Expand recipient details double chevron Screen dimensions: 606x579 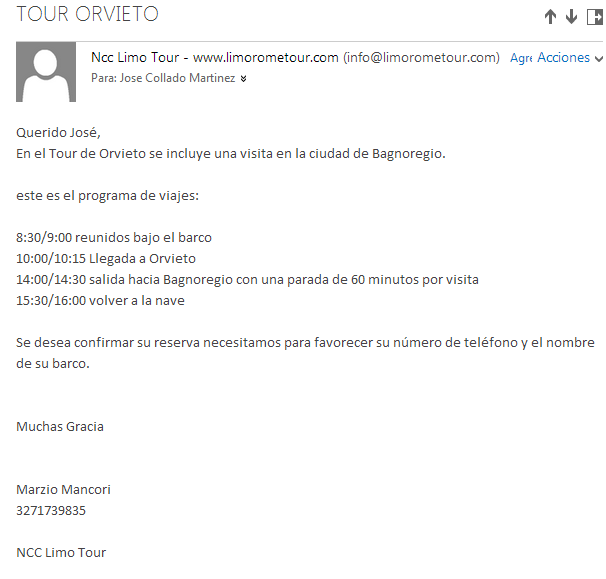[x=243, y=79]
